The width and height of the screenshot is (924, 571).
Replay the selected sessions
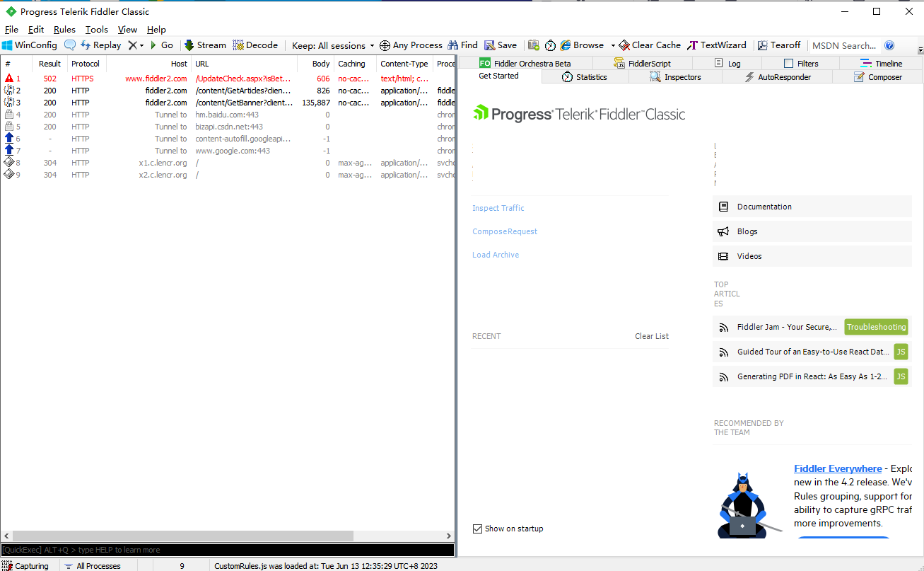[100, 45]
